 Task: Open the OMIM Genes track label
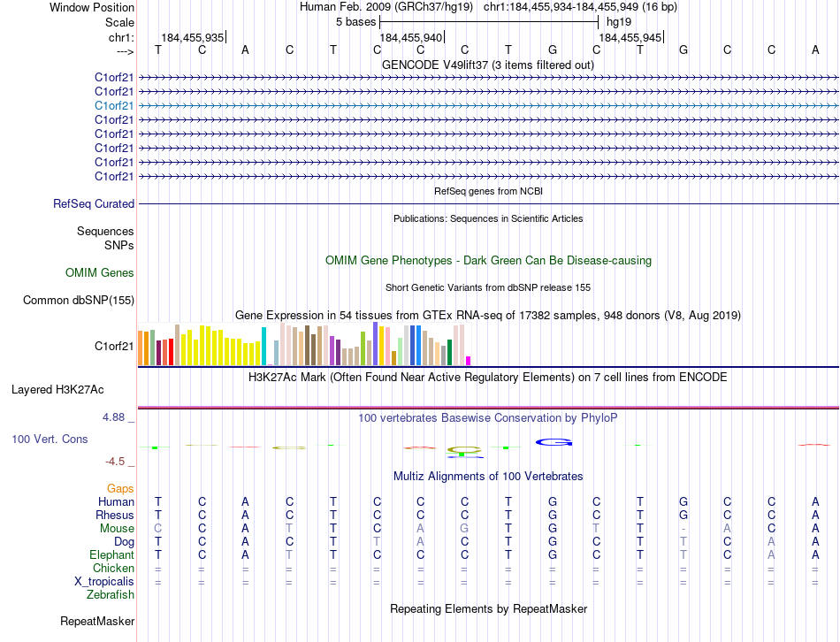[x=100, y=272]
